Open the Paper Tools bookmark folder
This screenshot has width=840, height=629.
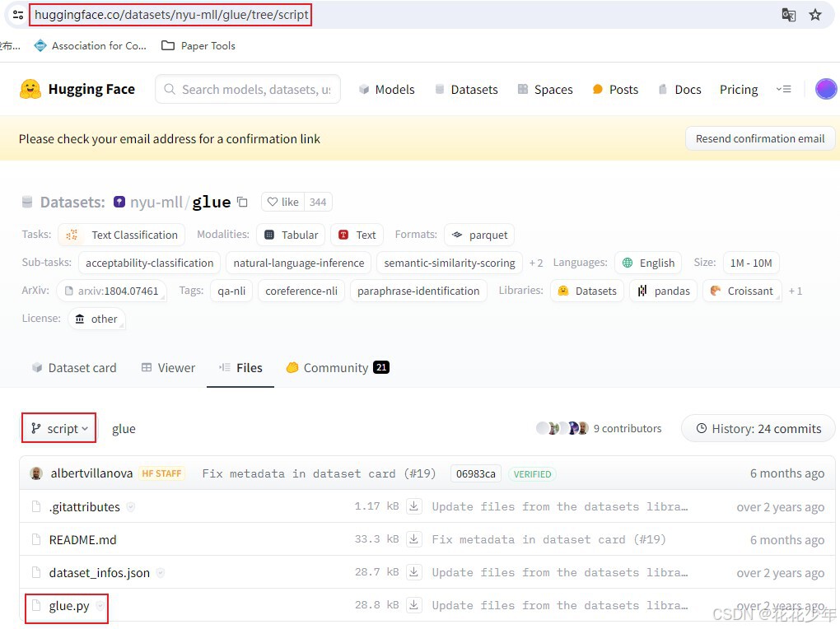198,45
